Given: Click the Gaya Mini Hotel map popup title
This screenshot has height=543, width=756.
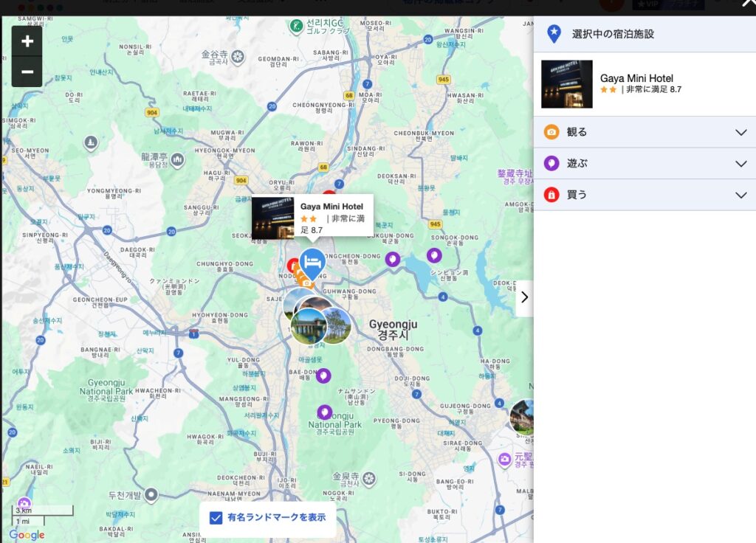Looking at the screenshot, I should [x=331, y=207].
